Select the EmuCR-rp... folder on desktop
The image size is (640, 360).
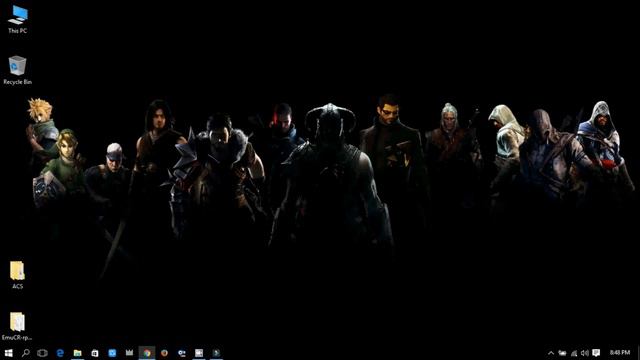coord(17,326)
